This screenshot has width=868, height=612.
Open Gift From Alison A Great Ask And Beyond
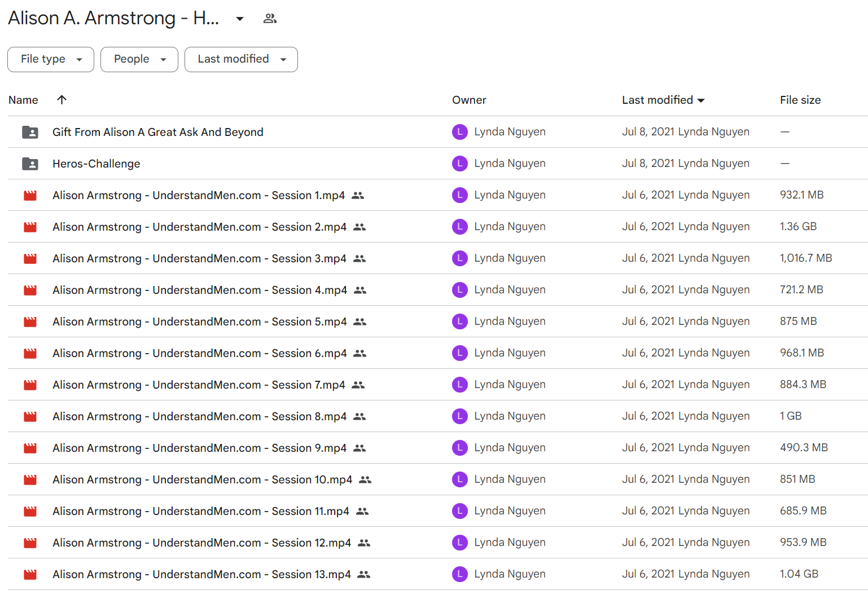coord(158,132)
